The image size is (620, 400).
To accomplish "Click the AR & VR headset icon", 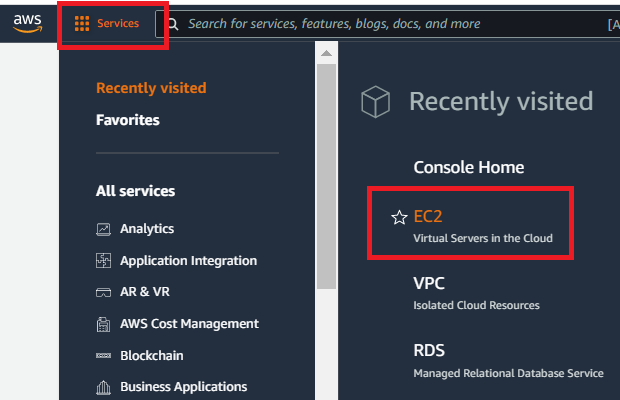I will [103, 293].
